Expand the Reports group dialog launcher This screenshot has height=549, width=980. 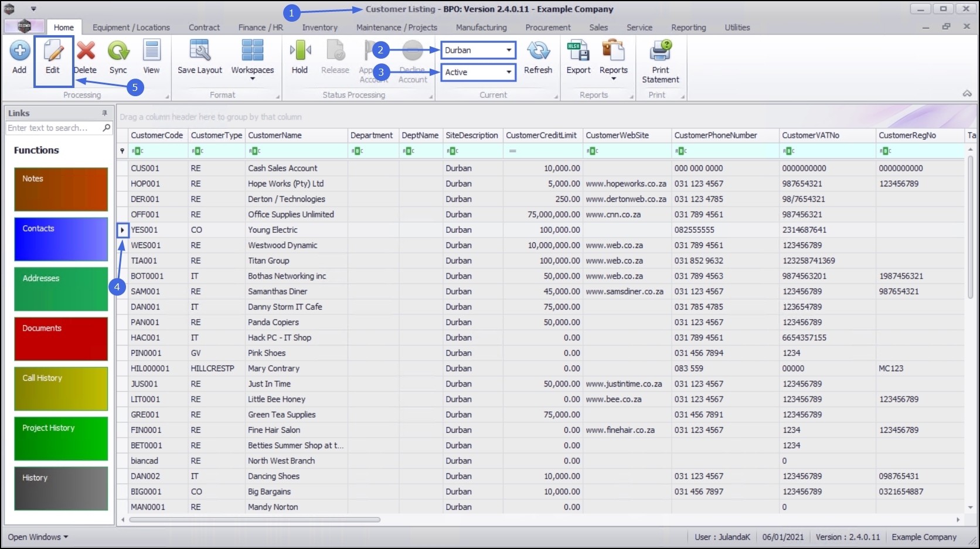[631, 97]
